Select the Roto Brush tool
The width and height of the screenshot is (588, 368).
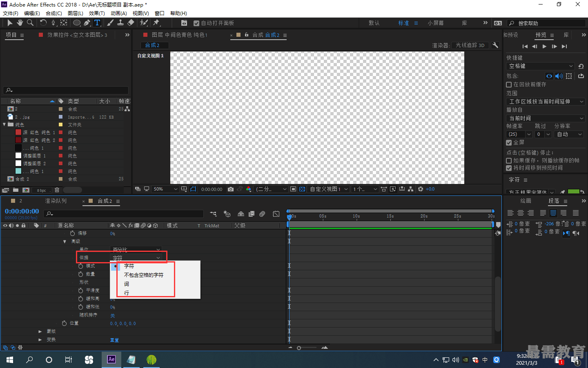(144, 23)
